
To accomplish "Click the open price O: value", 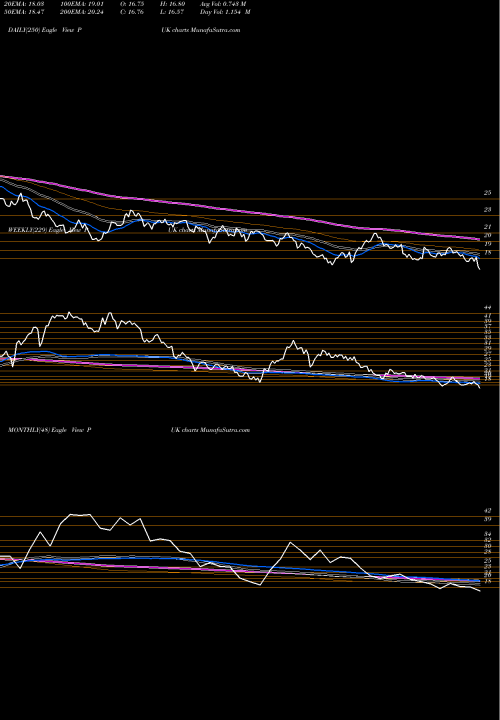I will click(132, 4).
